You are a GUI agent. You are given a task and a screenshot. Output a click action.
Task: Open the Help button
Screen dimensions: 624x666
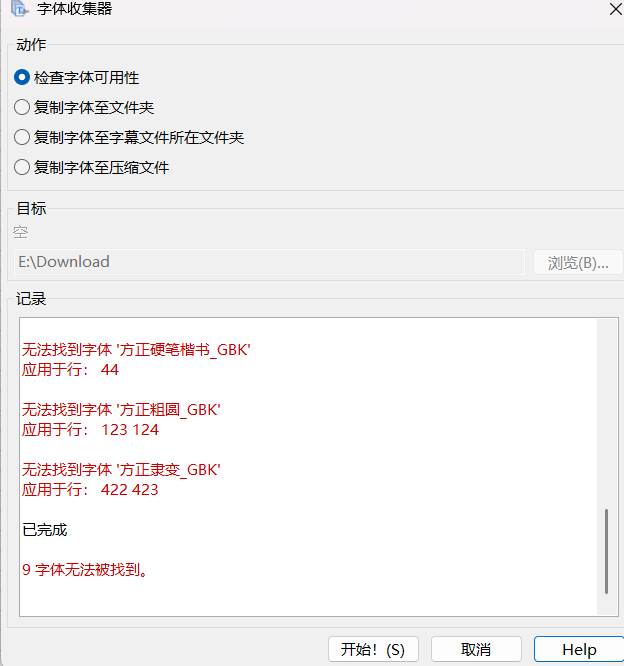point(579,649)
